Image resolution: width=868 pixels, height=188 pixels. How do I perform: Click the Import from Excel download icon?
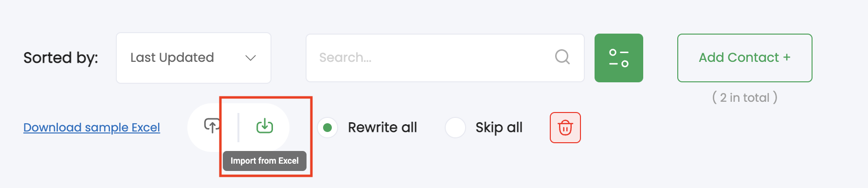pos(265,126)
